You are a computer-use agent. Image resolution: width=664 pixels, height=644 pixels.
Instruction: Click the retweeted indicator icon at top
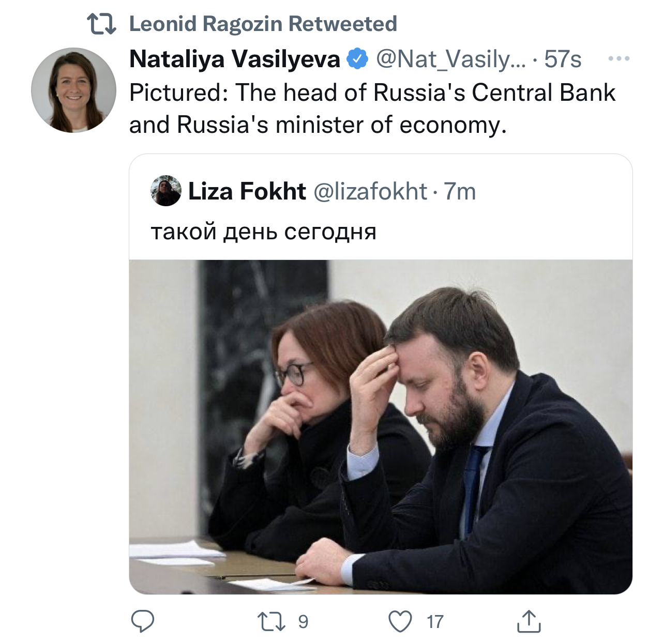[101, 24]
